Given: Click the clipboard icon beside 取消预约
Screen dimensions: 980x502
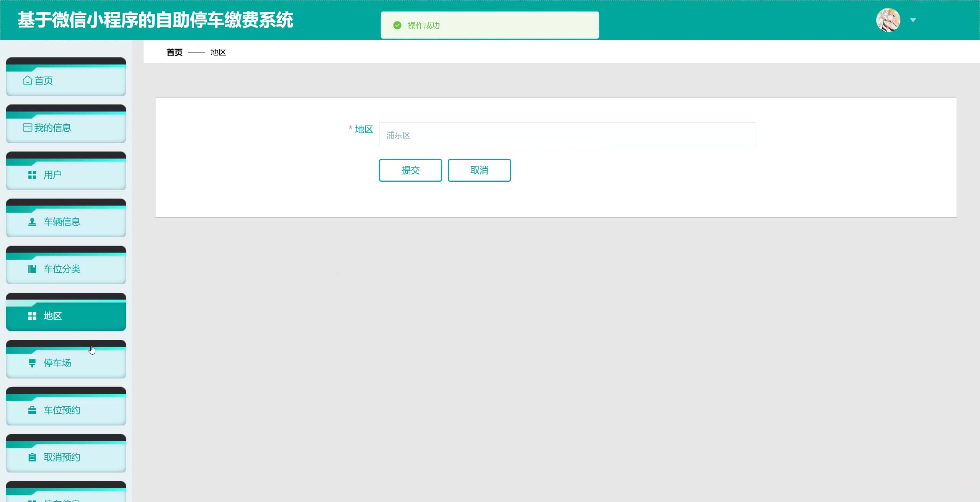Looking at the screenshot, I should click(32, 457).
